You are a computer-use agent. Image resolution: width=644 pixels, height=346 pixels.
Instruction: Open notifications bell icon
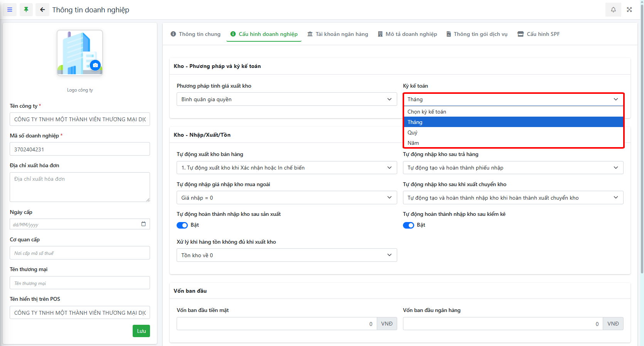click(x=613, y=10)
